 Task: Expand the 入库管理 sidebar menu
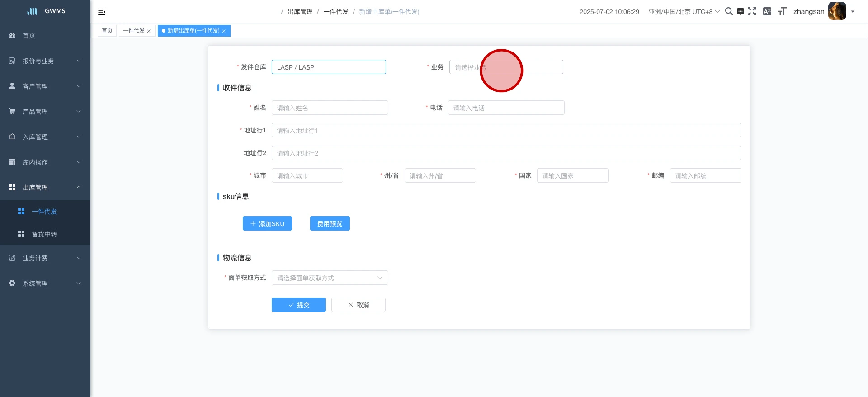tap(45, 137)
